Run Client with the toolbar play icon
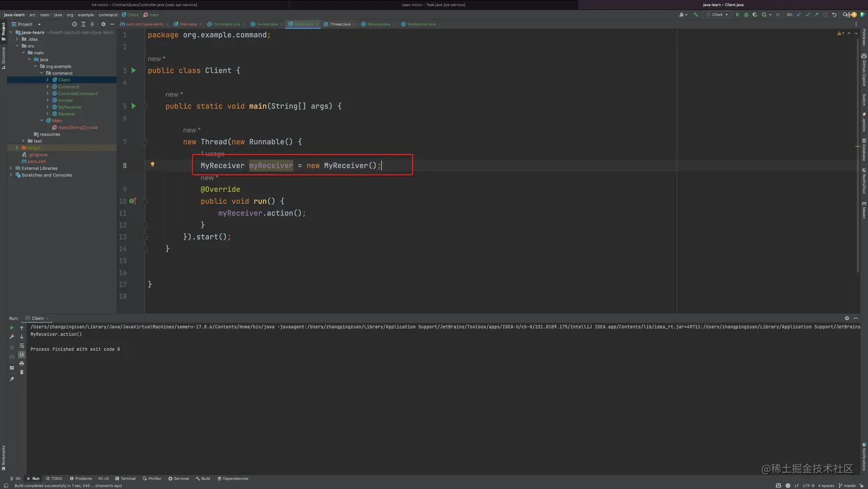 pos(737,15)
